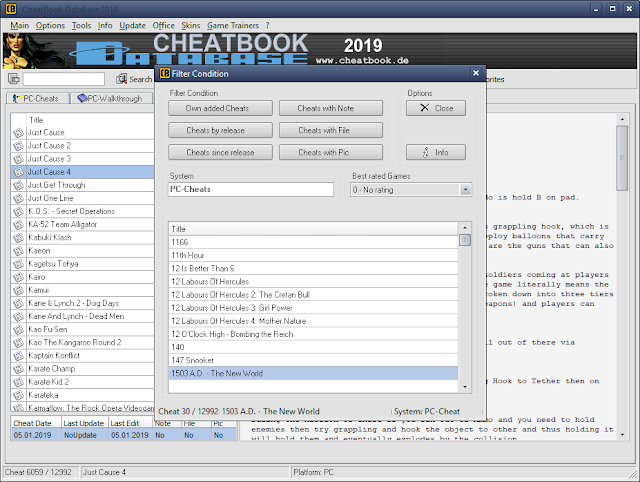
Task: Select 'Just Cause 4' in the main list
Action: (82, 172)
